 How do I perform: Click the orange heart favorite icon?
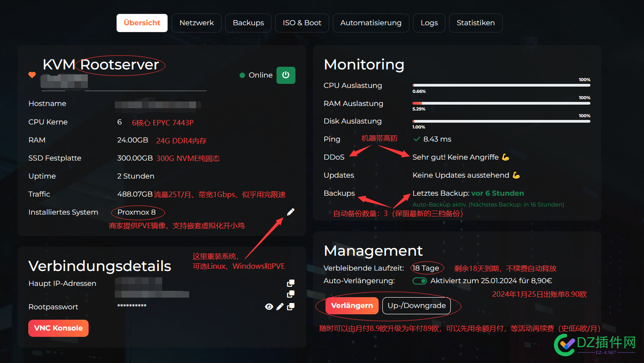pyautogui.click(x=32, y=75)
